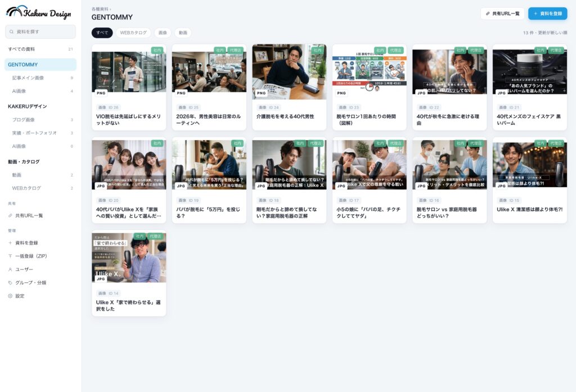Click the 更新が新しい順 sort label
576x392 pixels.
click(x=552, y=33)
